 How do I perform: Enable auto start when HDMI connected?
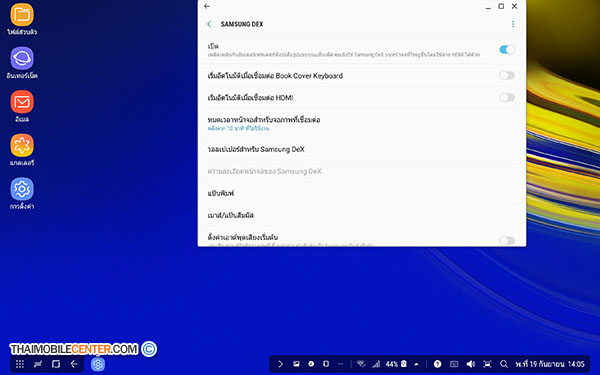(507, 98)
